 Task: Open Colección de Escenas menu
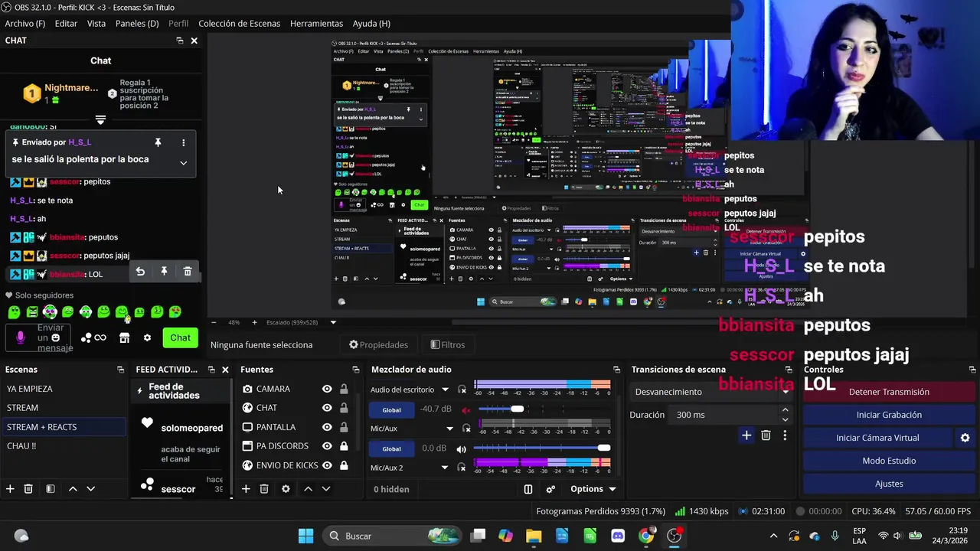pos(239,24)
